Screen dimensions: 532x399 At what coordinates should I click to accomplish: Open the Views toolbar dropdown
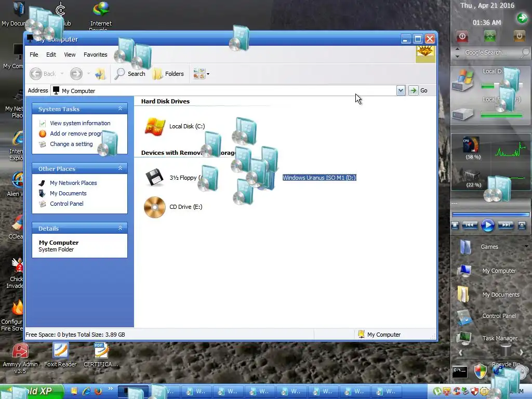(201, 74)
